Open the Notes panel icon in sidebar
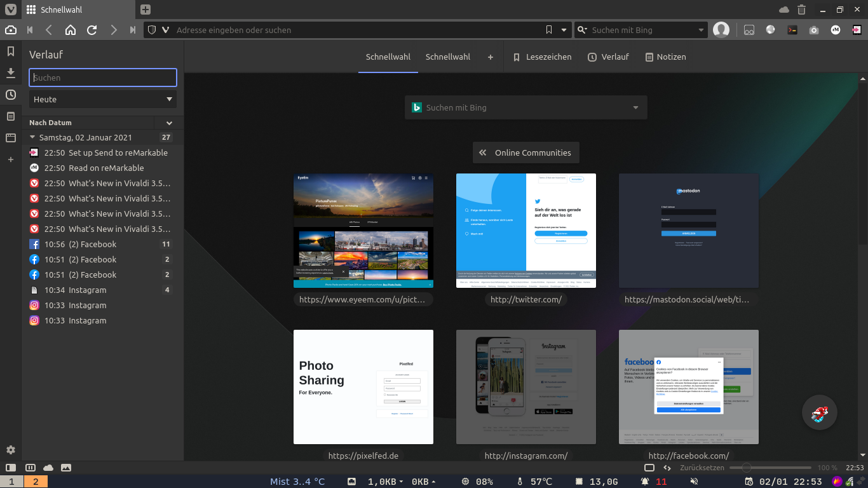 [x=11, y=116]
